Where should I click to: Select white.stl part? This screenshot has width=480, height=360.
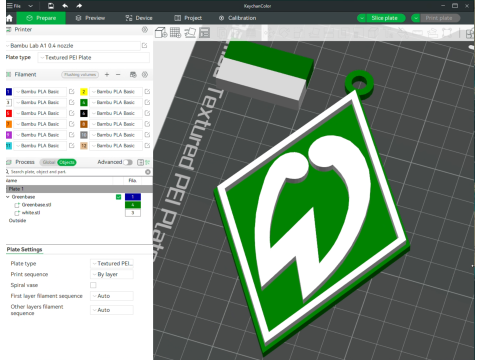click(x=31, y=213)
